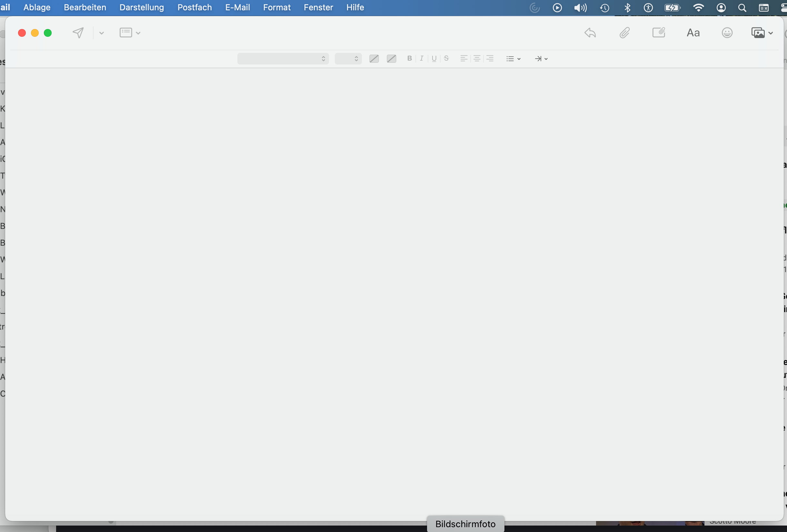The height and width of the screenshot is (532, 787).
Task: Expand the header fields dropdown
Action: (x=130, y=33)
